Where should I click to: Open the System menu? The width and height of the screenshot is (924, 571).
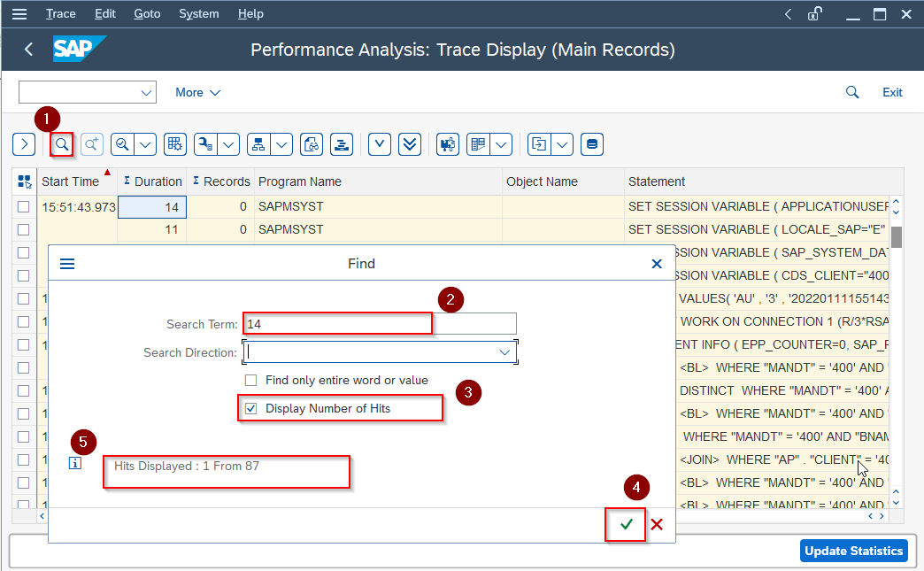[199, 14]
